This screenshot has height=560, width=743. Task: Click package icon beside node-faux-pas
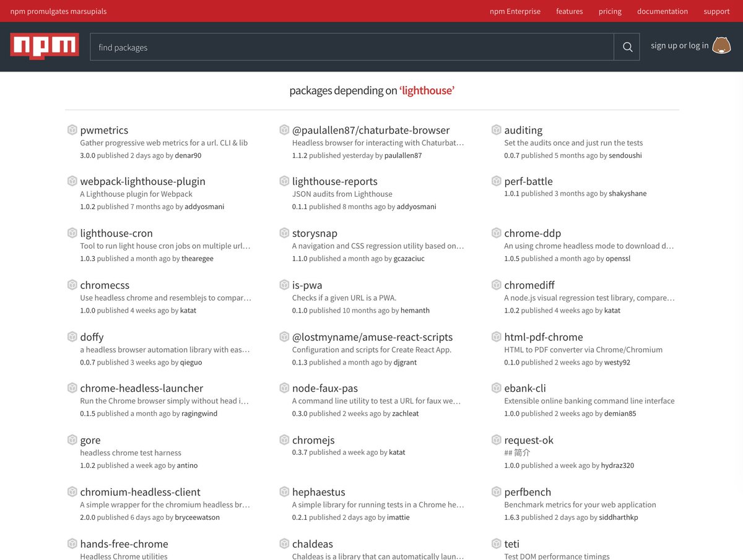click(x=284, y=388)
